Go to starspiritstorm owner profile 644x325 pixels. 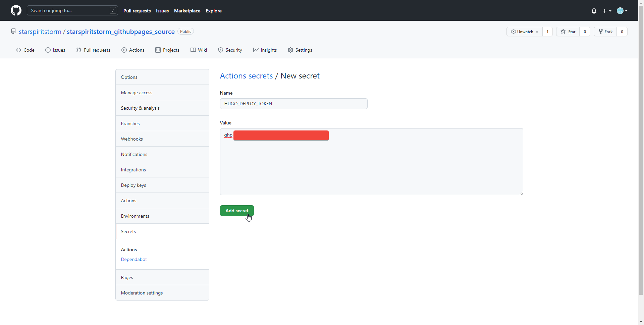coord(40,32)
